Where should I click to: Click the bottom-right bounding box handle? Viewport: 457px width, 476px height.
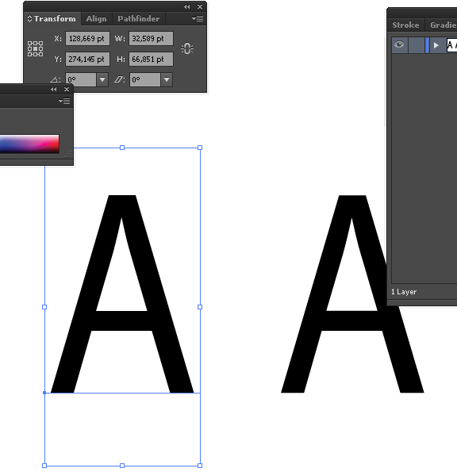tap(200, 466)
